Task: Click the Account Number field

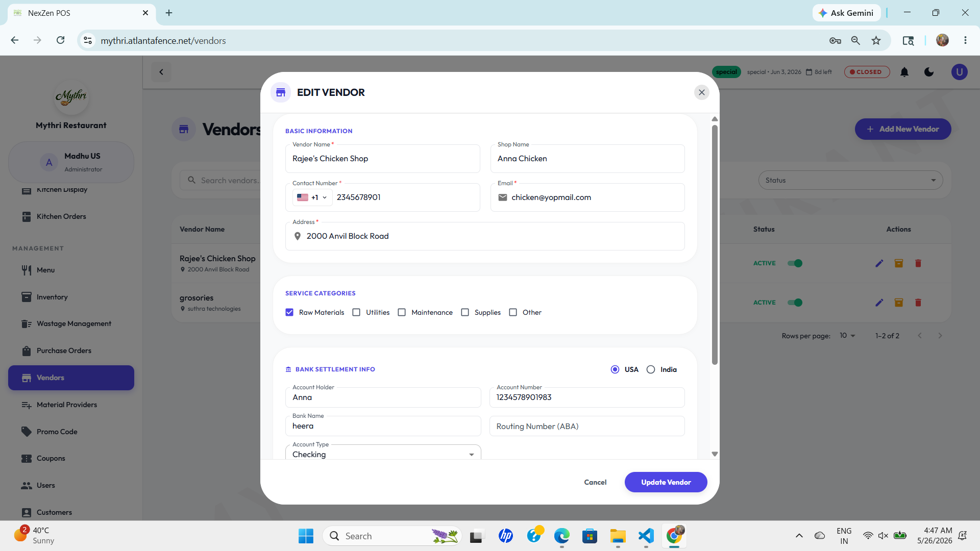Action: coord(587,397)
